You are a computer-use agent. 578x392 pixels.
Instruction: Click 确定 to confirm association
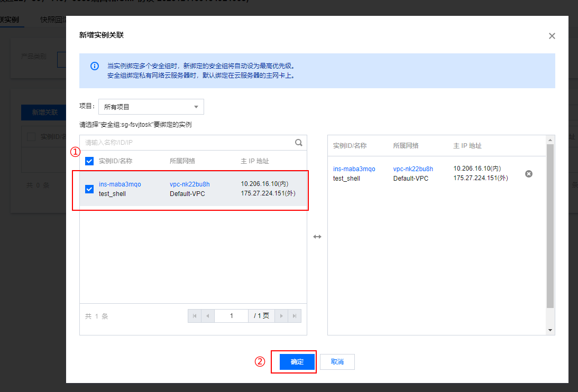click(297, 362)
